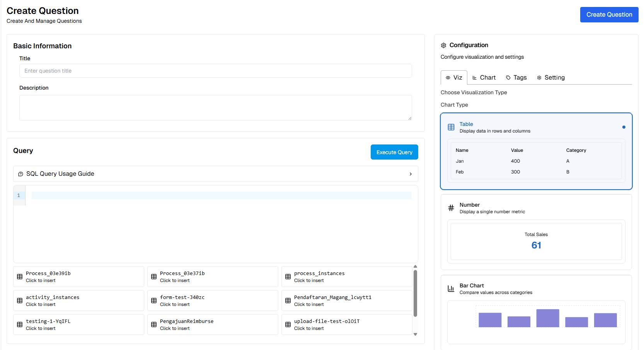Click the Title input field
The width and height of the screenshot is (644, 350).
coord(215,71)
